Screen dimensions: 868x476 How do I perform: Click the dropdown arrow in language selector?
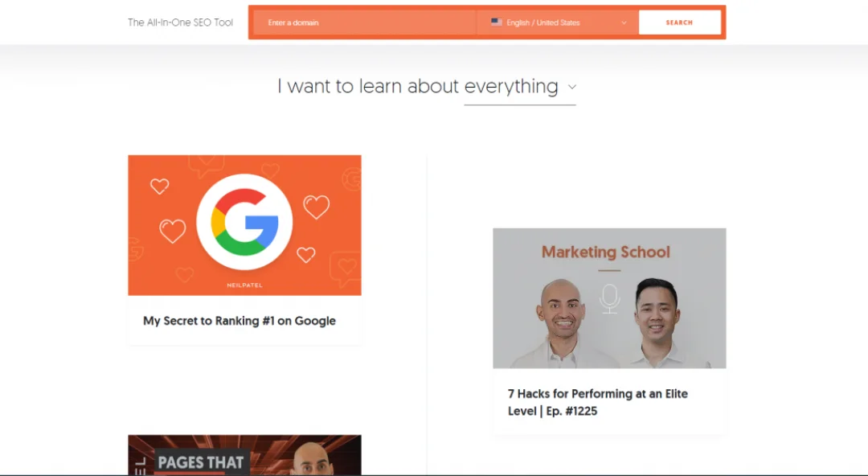pyautogui.click(x=624, y=23)
